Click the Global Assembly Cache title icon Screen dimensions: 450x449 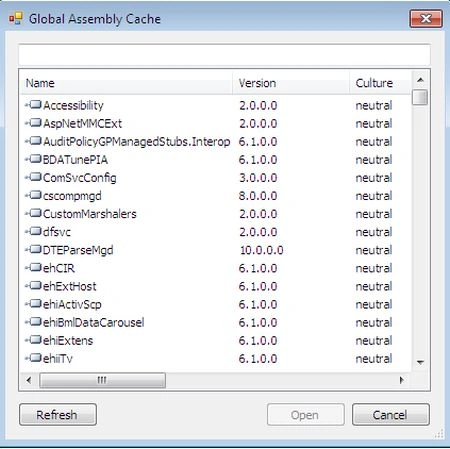coord(16,18)
